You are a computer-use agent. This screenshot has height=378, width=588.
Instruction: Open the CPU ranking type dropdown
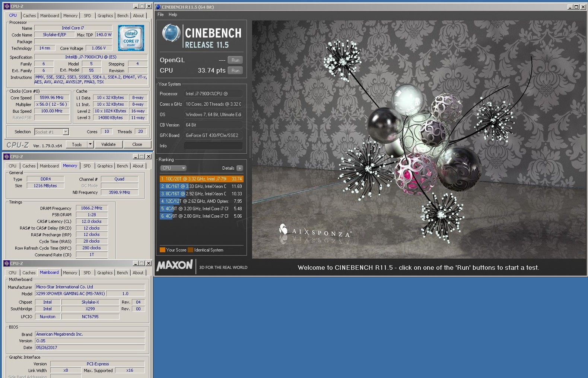[x=173, y=168]
